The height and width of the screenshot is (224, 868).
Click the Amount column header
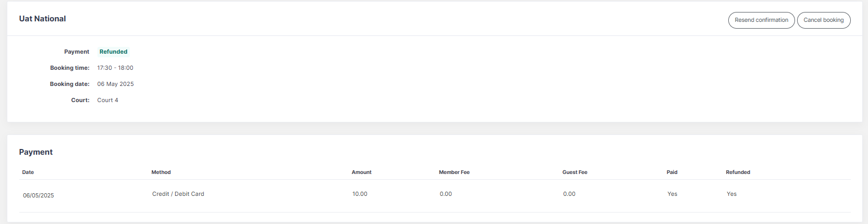361,172
